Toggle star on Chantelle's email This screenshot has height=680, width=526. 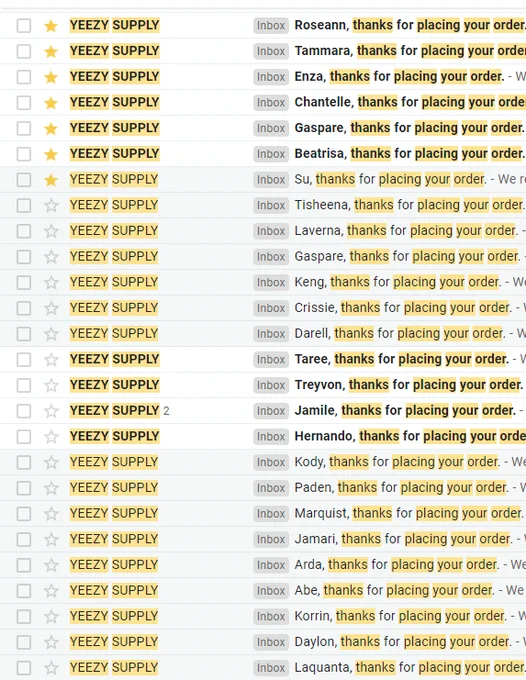(51, 103)
